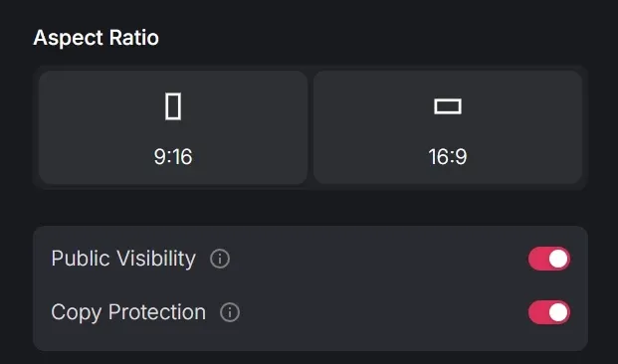Show the tooltip explaining Public Visibility
This screenshot has height=364, width=618.
[x=220, y=259]
